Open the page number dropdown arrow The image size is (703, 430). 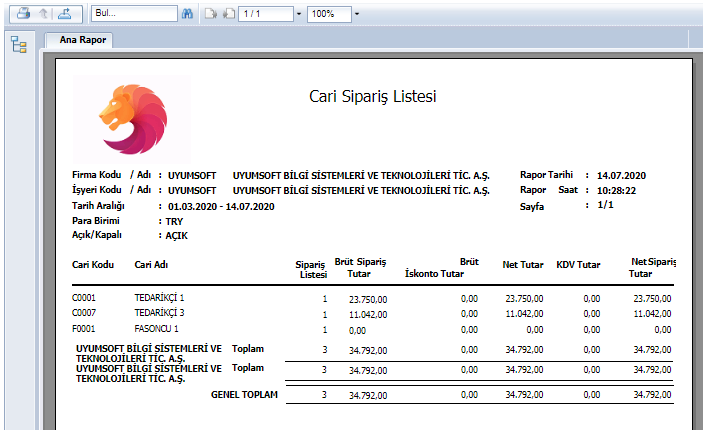(300, 16)
